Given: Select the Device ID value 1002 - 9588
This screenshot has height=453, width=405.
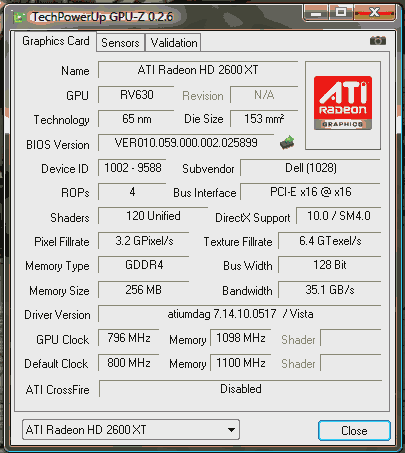Looking at the screenshot, I should click(132, 168).
